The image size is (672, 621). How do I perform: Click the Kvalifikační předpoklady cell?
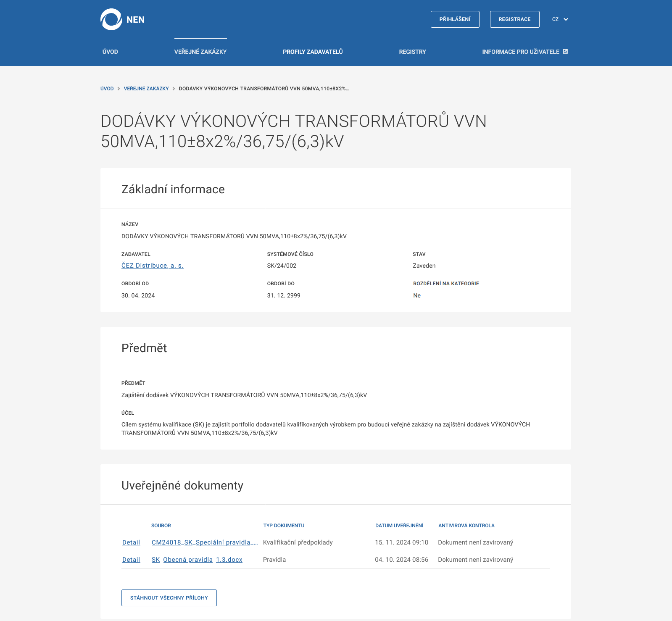coord(298,542)
